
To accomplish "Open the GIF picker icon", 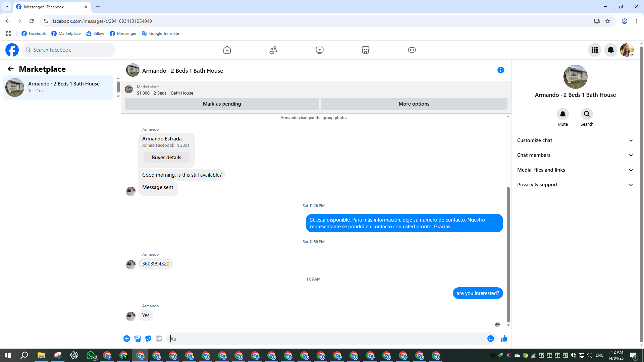I will [x=159, y=339].
